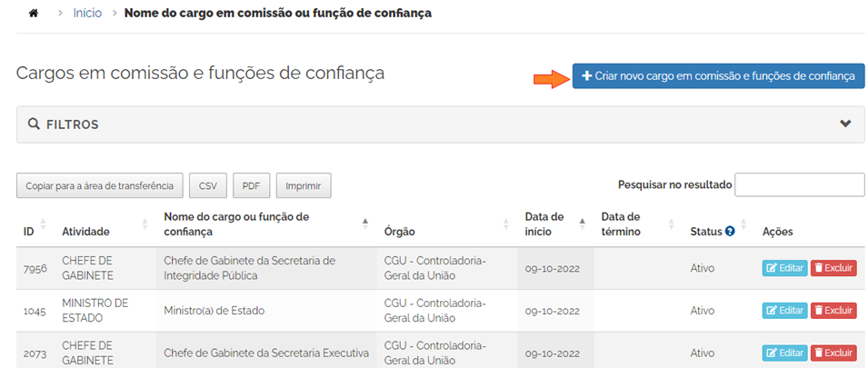Image resolution: width=868 pixels, height=368 pixels.
Task: Open the Início breadcrumb link
Action: coord(87,15)
